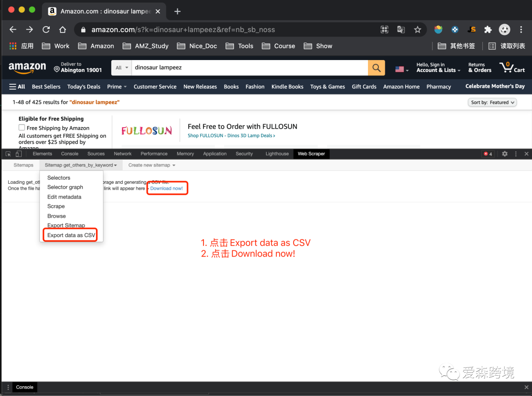
Task: Open Chrome three-dot menu
Action: [521, 30]
